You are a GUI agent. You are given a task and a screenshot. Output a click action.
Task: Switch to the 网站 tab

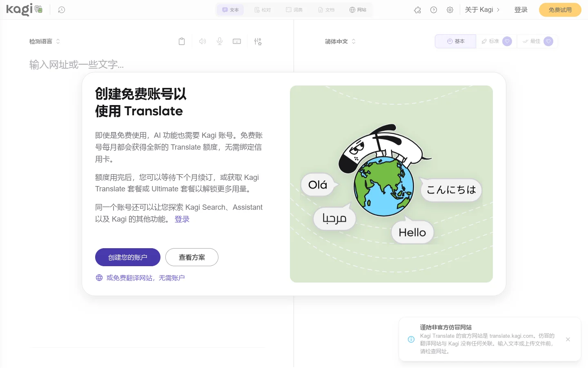tap(358, 10)
